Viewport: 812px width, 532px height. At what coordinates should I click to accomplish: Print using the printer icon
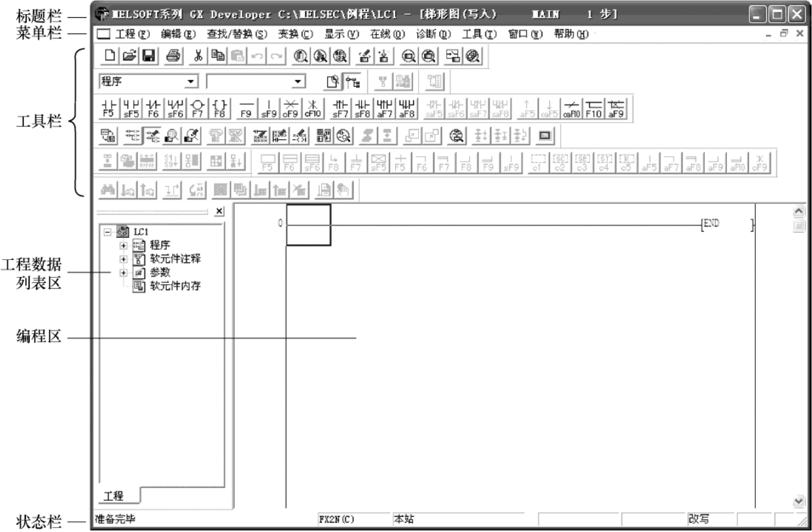[x=173, y=56]
